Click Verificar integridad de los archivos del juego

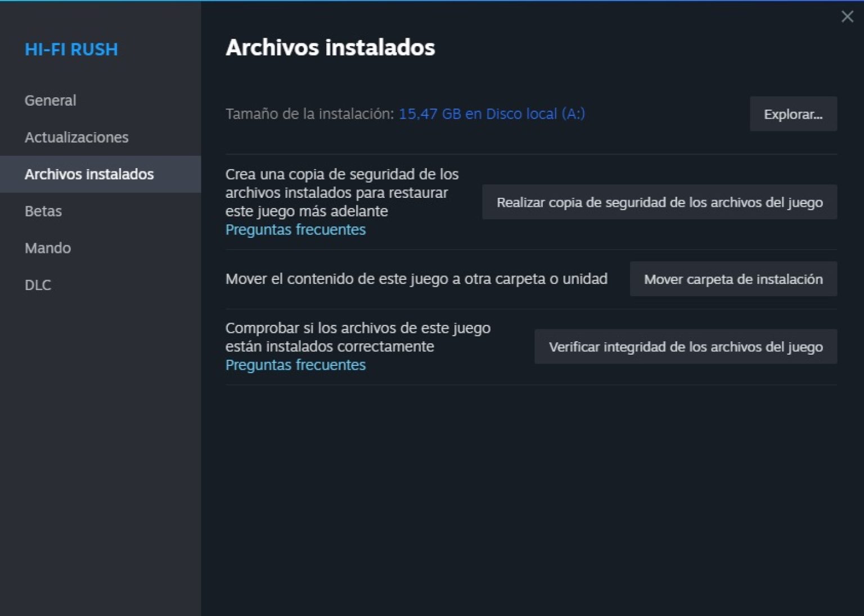pyautogui.click(x=686, y=347)
